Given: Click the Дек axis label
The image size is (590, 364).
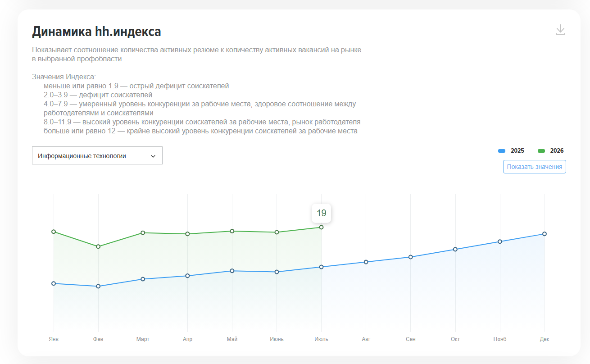Looking at the screenshot, I should click(x=545, y=339).
